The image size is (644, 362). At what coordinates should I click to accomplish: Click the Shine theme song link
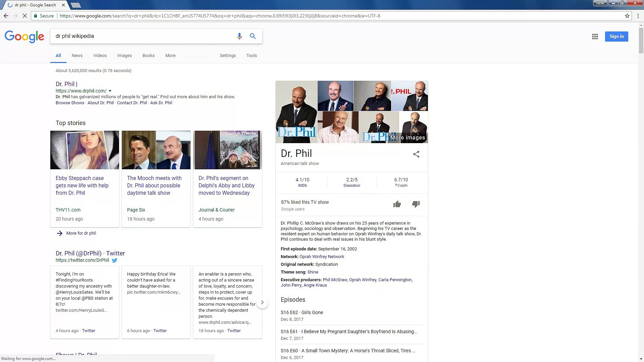point(313,272)
